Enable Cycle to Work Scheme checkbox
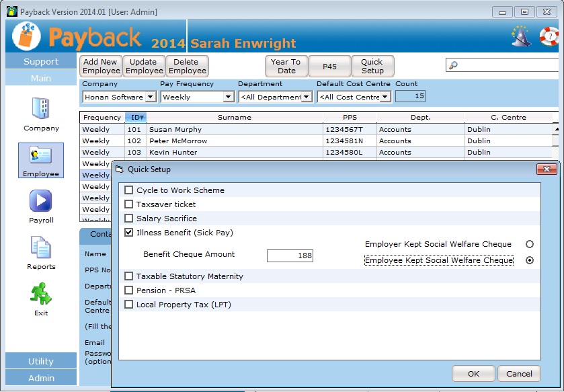Image resolution: width=564 pixels, height=392 pixels. 129,190
